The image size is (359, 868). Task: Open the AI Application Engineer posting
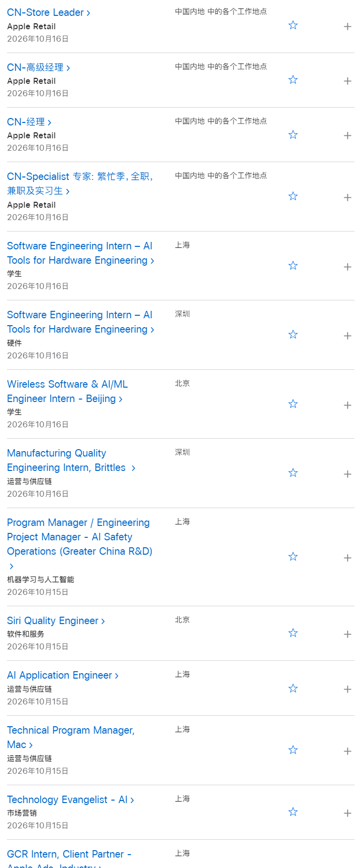click(x=62, y=675)
